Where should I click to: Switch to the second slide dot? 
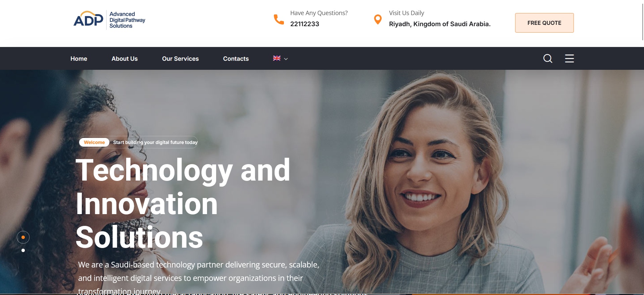tap(23, 250)
